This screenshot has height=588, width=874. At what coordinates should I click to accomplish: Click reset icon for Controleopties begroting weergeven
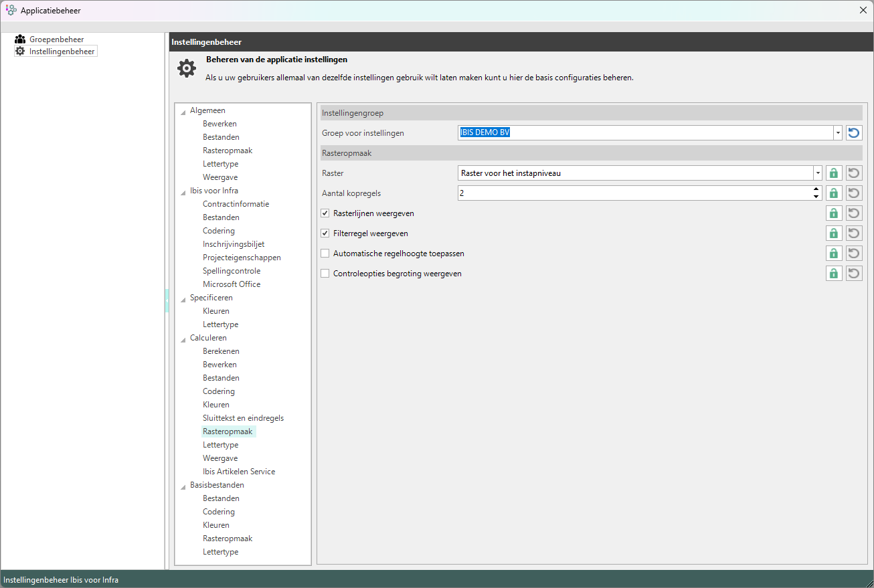(854, 274)
